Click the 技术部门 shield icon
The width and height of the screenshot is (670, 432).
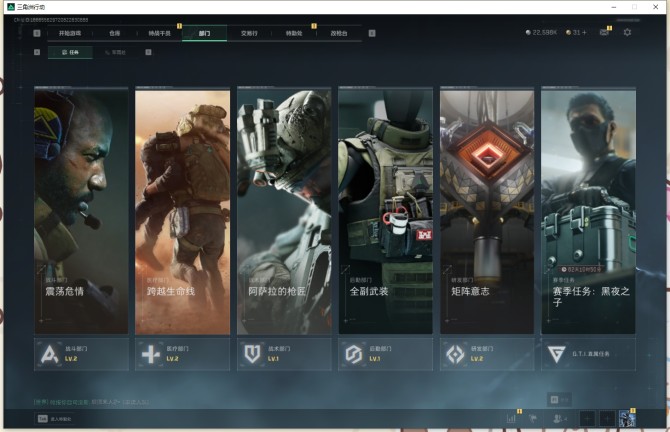[252, 354]
